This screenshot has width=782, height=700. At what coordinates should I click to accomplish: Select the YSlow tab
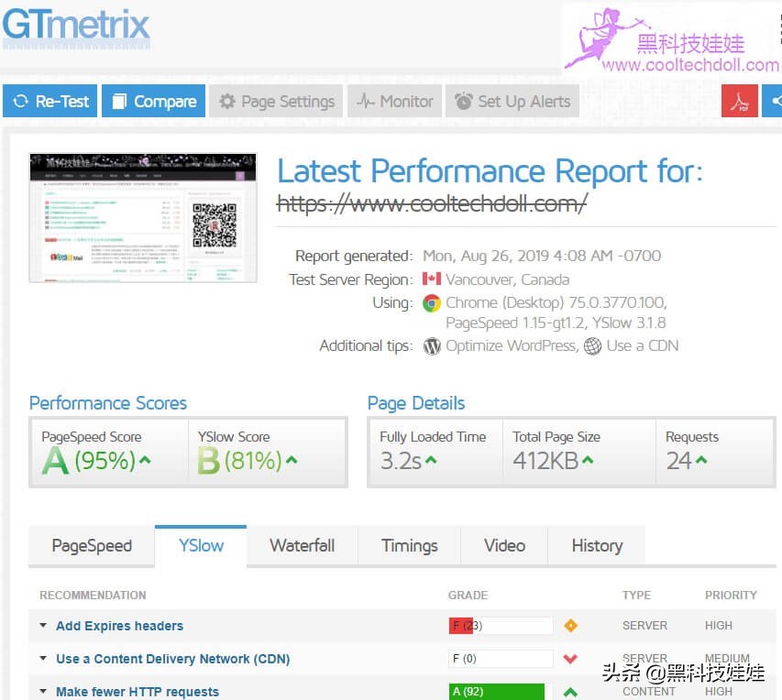[201, 545]
